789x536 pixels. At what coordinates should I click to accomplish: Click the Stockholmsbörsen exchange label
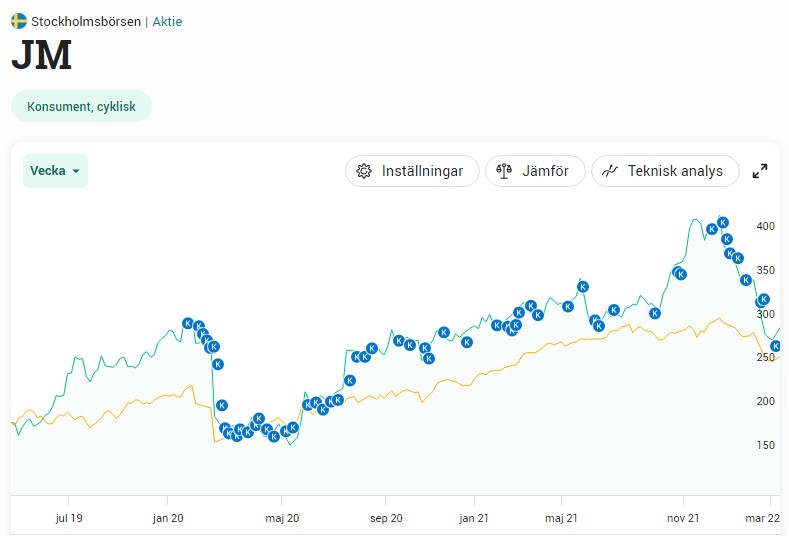coord(86,21)
